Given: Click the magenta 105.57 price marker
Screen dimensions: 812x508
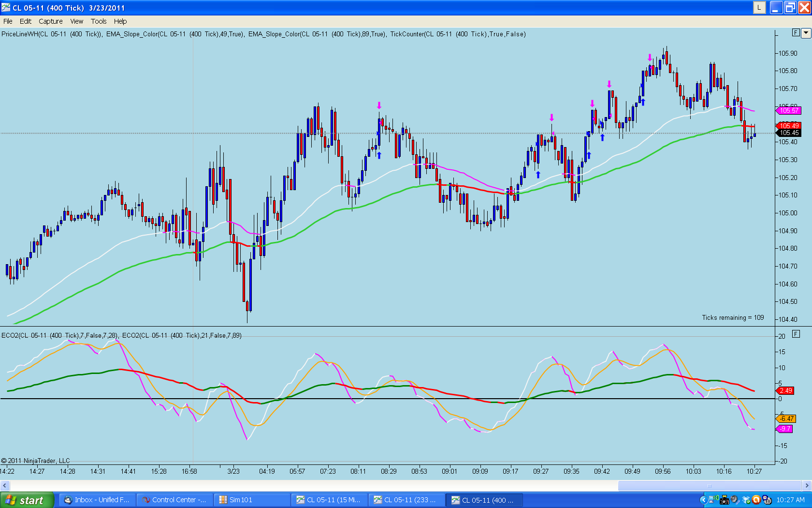Looking at the screenshot, I should [x=788, y=111].
